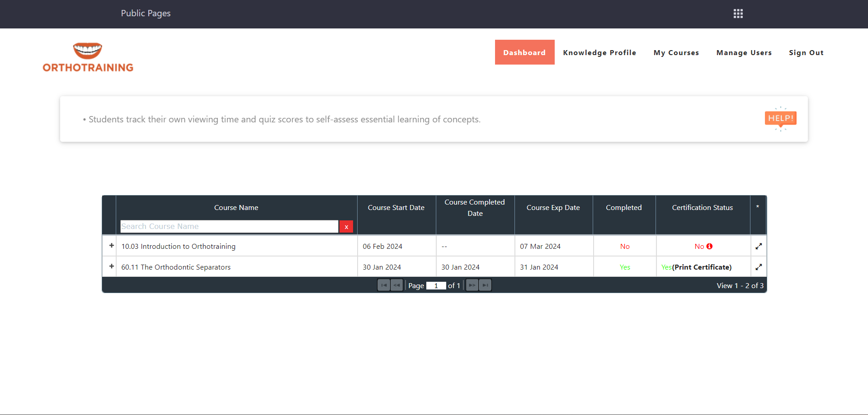The image size is (868, 415).
Task: Open the Knowledge Profile tab
Action: tap(599, 52)
